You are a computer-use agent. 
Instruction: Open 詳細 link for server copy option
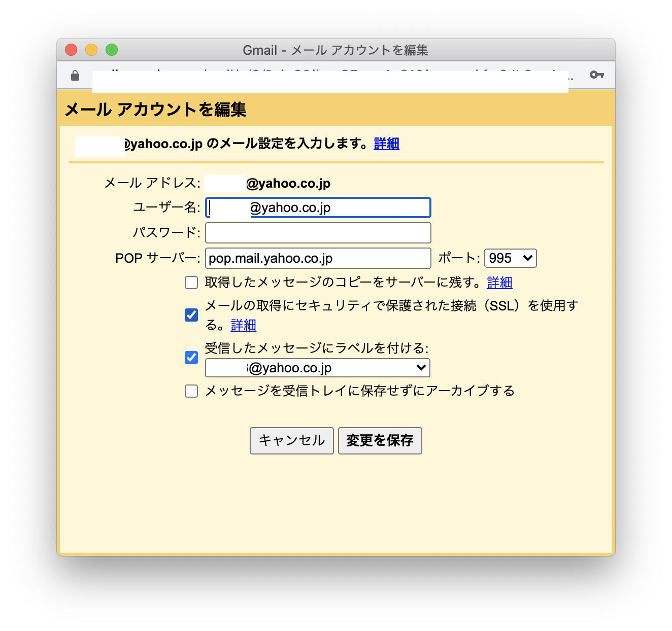(x=499, y=283)
